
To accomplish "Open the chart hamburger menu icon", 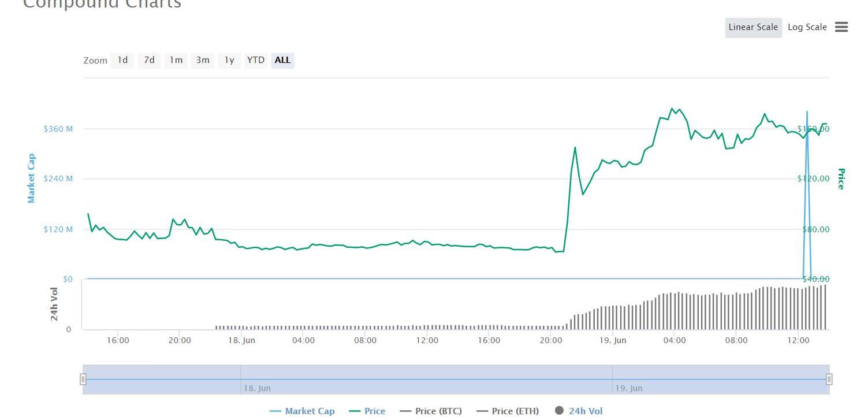I will 841,27.
